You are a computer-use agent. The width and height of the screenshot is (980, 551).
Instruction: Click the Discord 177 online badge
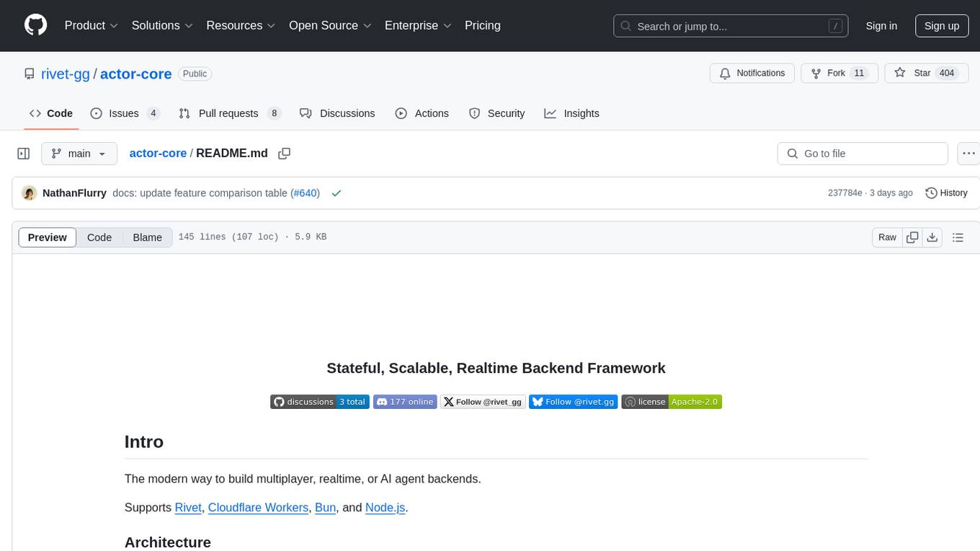pyautogui.click(x=405, y=402)
